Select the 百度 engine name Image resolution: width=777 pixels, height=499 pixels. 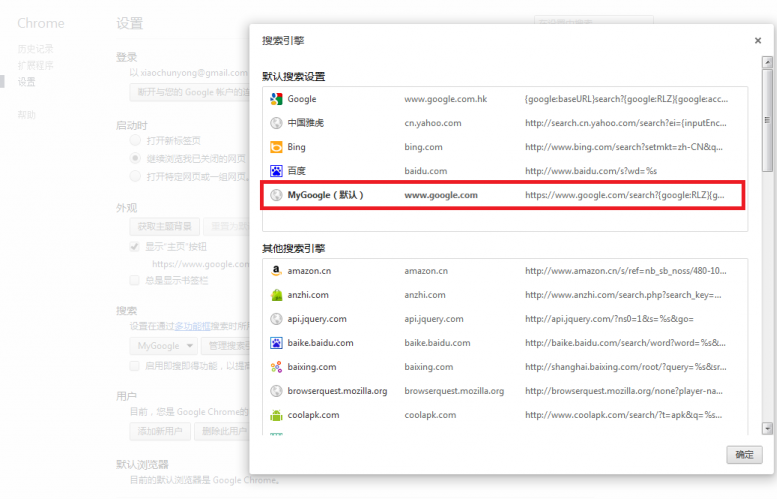click(296, 171)
